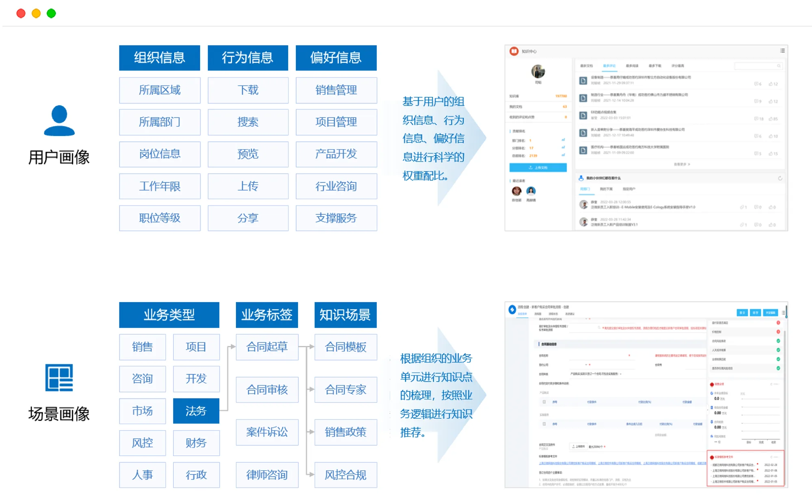Select the highlighted 法务 business type box
The width and height of the screenshot is (812, 504).
coord(196,411)
